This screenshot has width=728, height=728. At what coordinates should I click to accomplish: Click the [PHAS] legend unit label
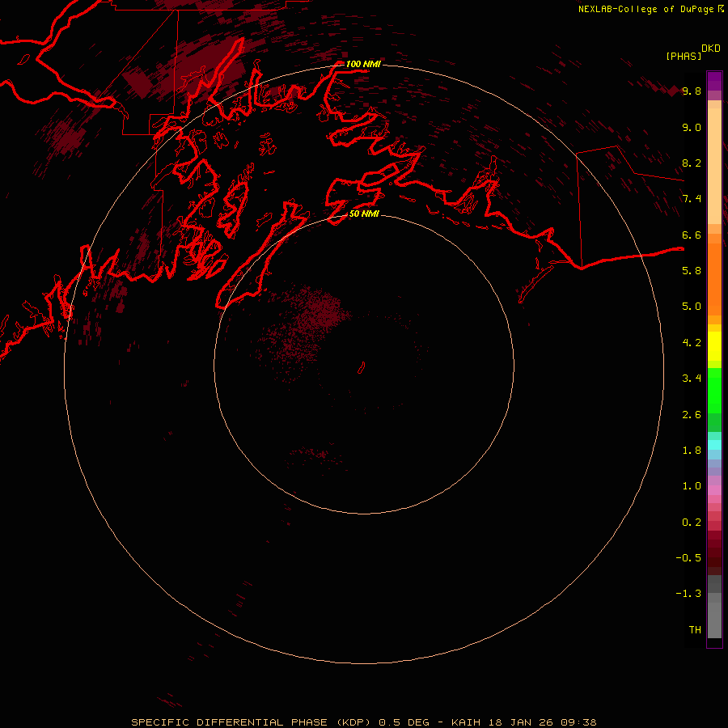tap(684, 57)
